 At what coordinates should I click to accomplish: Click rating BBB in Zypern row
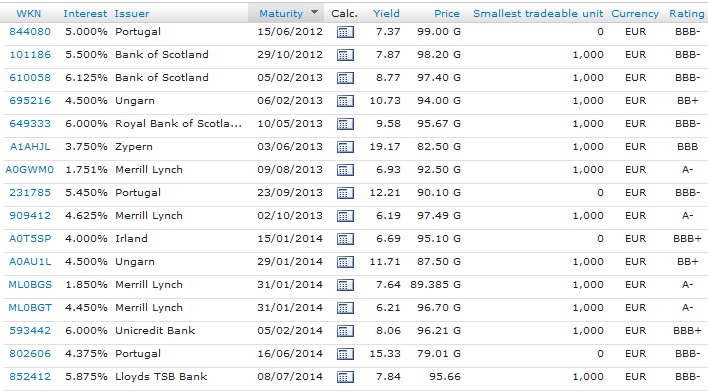click(687, 147)
